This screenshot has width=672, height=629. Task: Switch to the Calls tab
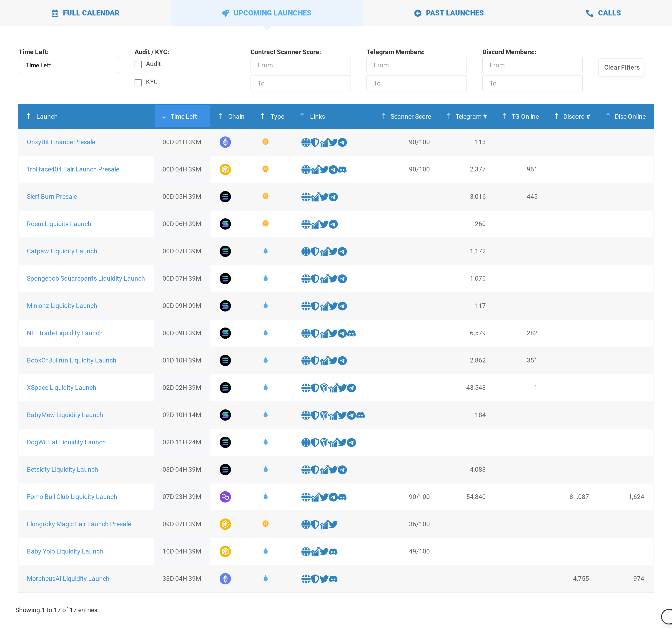coord(603,13)
